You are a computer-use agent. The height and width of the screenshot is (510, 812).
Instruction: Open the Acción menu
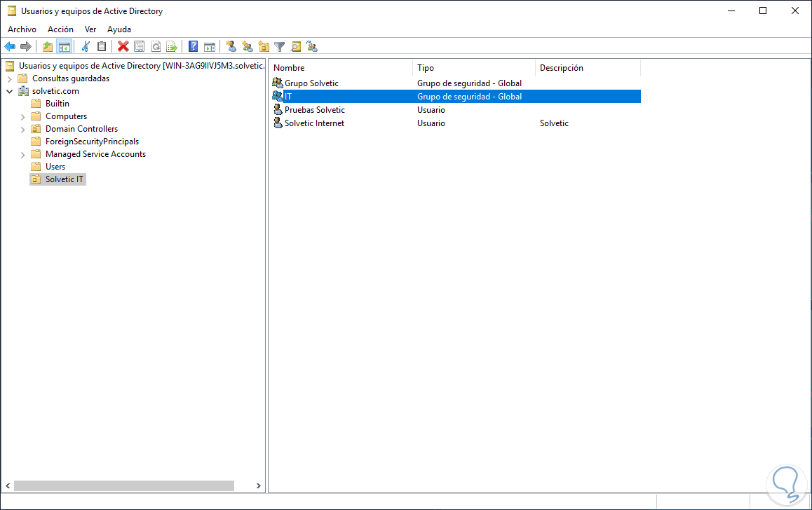[60, 29]
